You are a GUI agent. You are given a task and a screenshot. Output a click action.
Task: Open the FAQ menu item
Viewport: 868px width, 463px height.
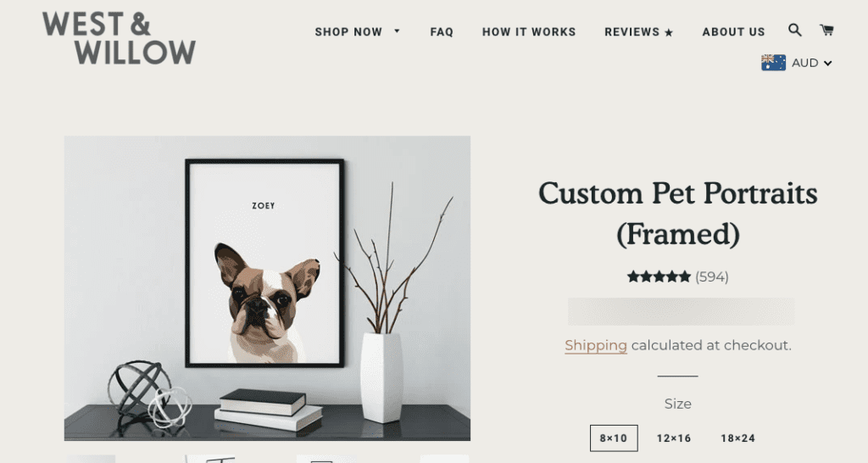pos(442,32)
